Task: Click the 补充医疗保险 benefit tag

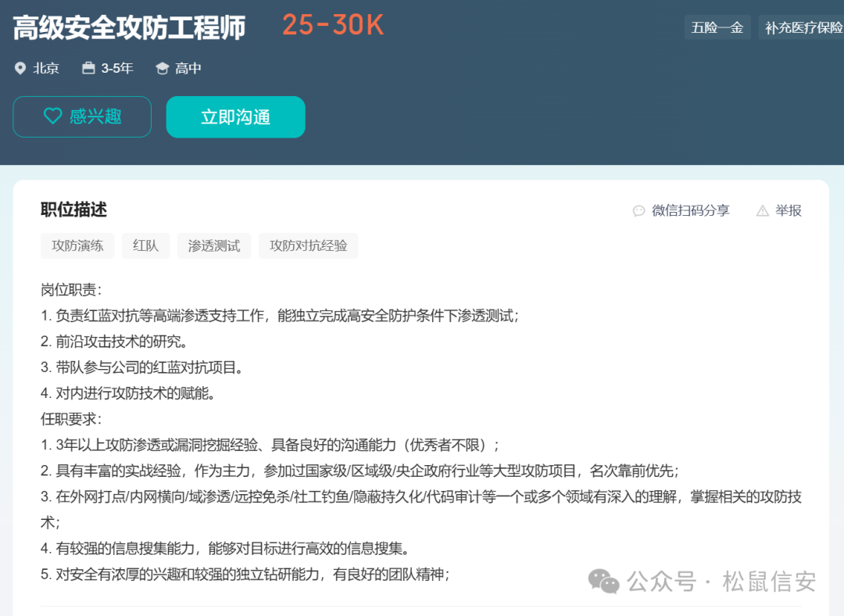Action: pos(804,27)
